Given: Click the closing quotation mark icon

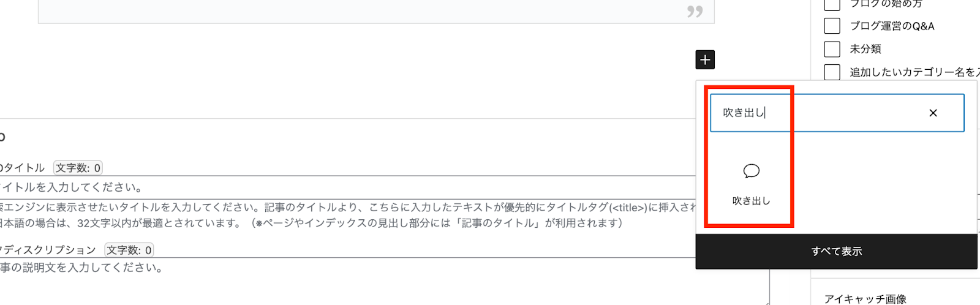Looking at the screenshot, I should pos(695,11).
